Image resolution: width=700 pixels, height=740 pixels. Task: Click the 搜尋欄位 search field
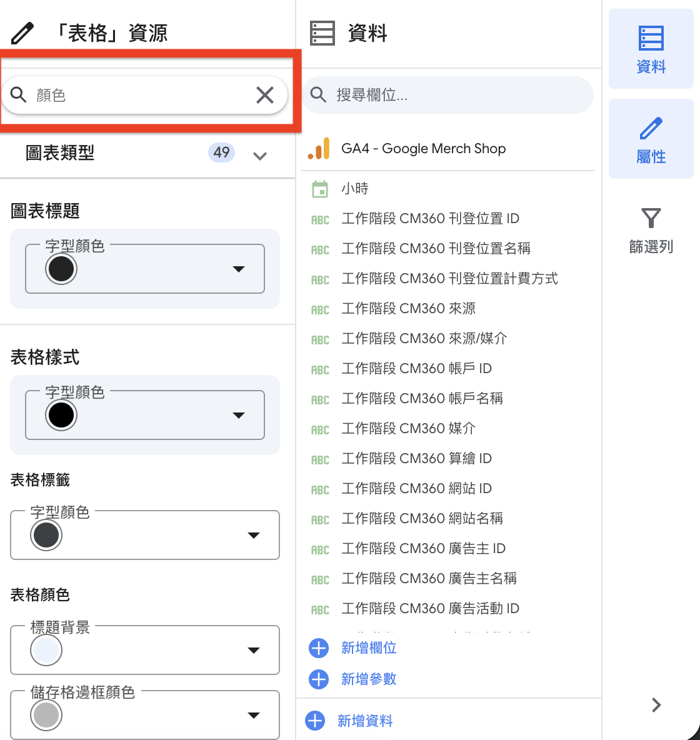[x=447, y=95]
